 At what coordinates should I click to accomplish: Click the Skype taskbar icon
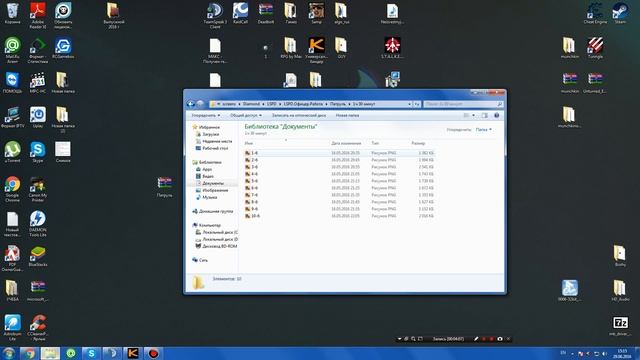click(x=91, y=353)
